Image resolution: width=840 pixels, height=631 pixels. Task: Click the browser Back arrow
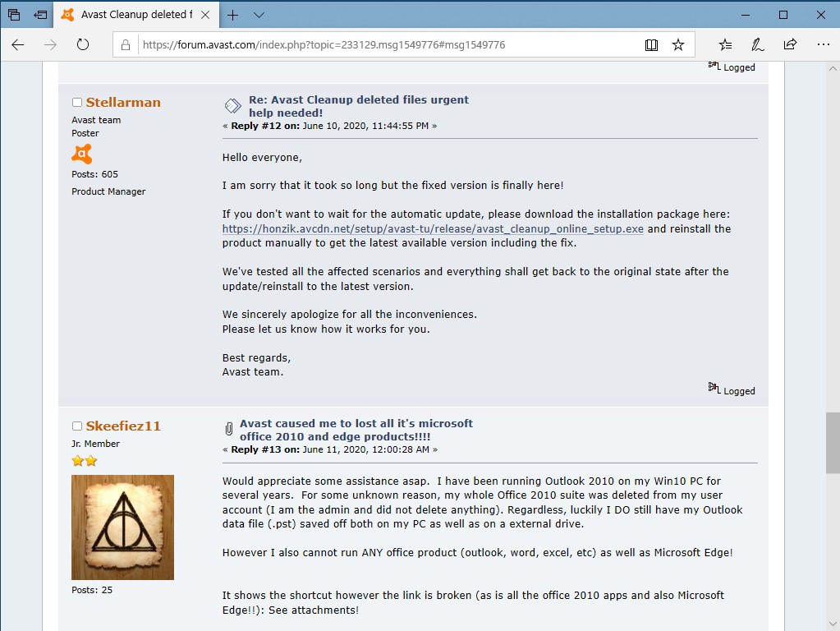tap(18, 44)
